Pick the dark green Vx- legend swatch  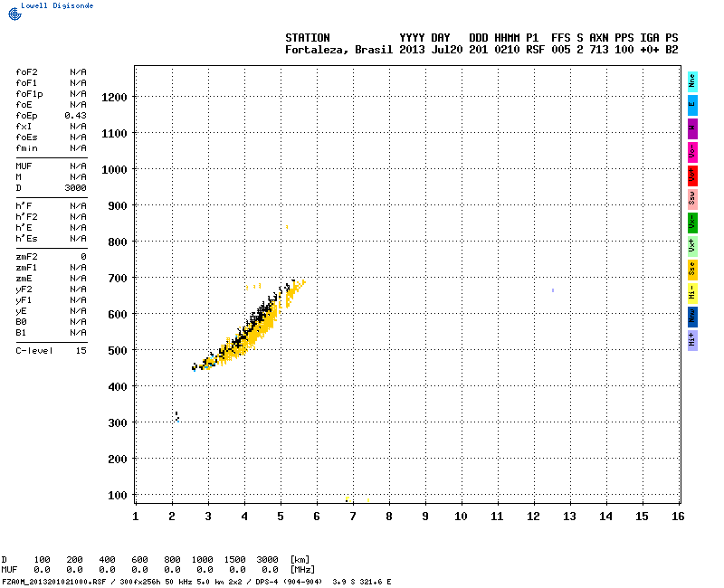(692, 223)
